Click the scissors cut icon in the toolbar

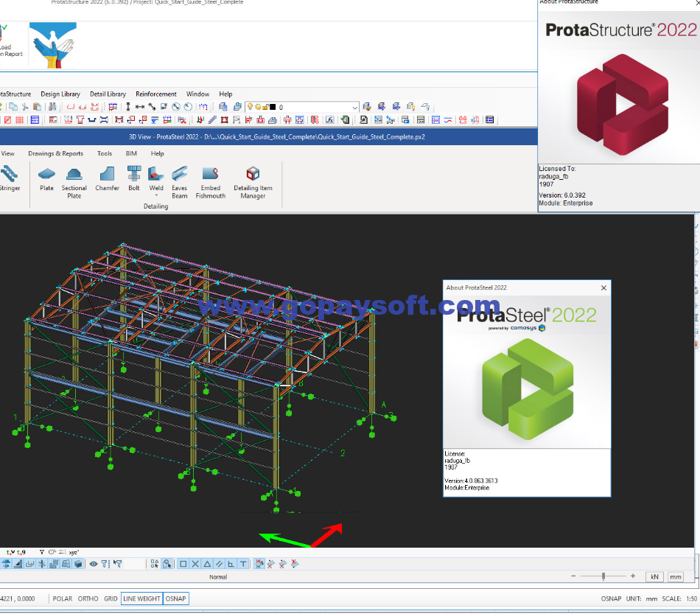(25, 107)
